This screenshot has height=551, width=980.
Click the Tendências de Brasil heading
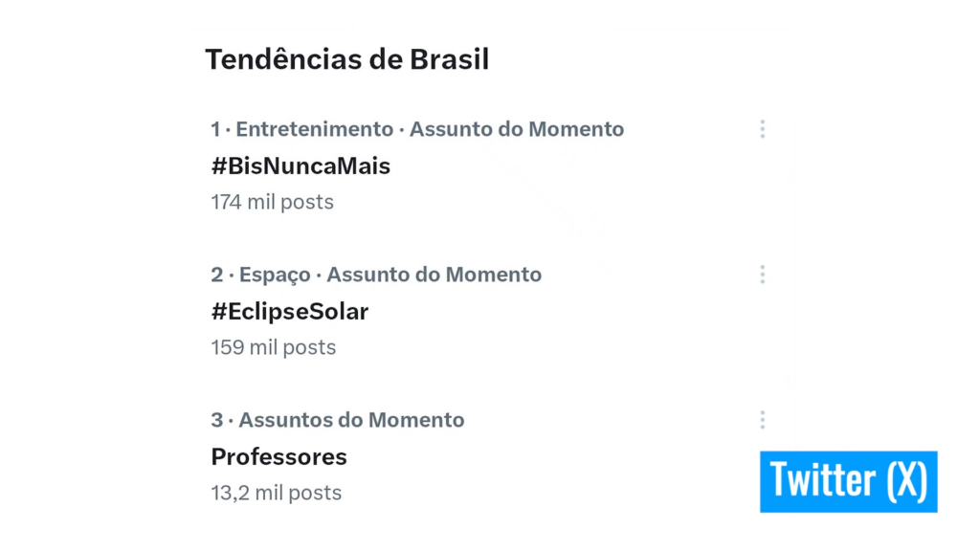(346, 58)
